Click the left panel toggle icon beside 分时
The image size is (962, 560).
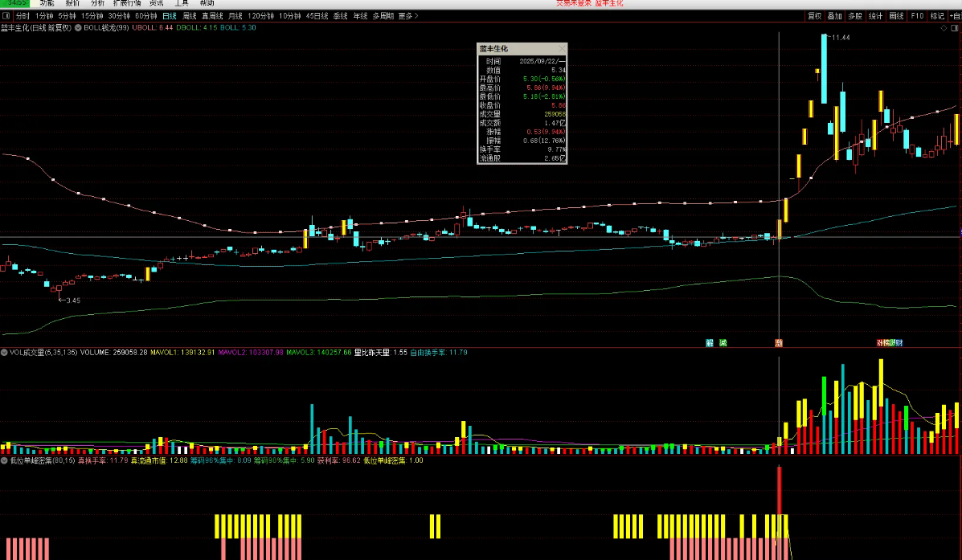pyautogui.click(x=6, y=16)
